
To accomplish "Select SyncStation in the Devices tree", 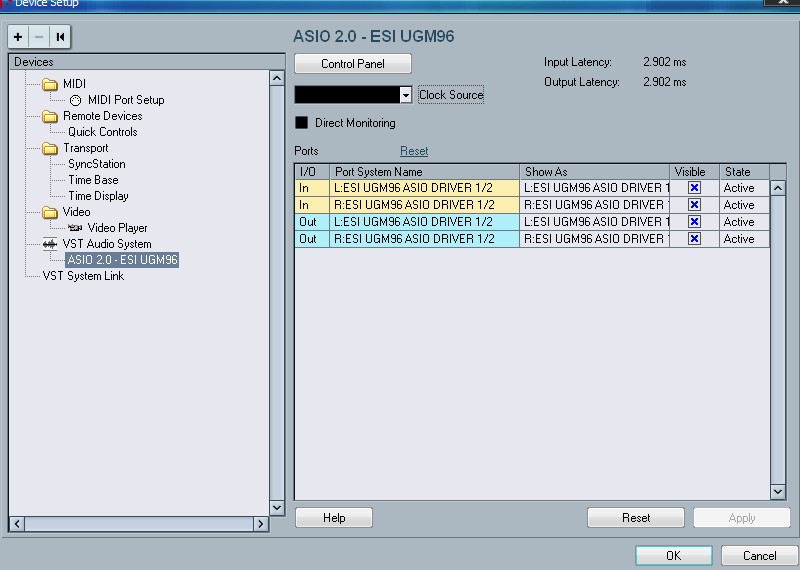I will coord(97,164).
